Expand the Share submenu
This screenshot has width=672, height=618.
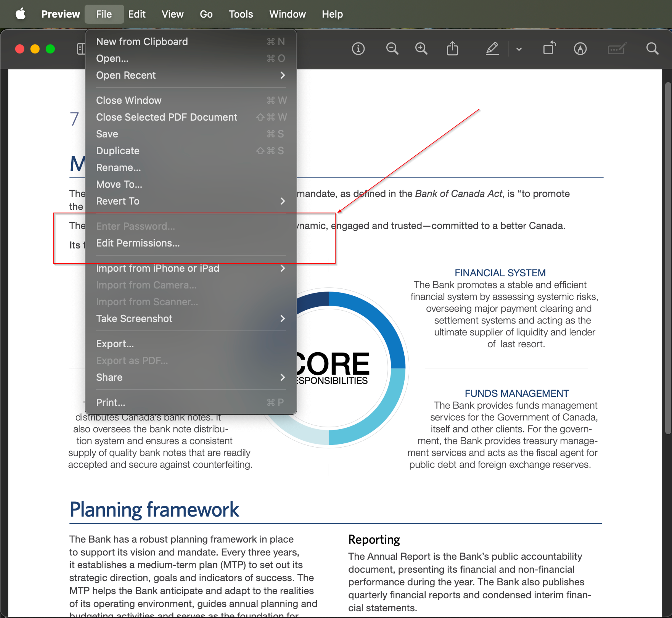tap(191, 377)
